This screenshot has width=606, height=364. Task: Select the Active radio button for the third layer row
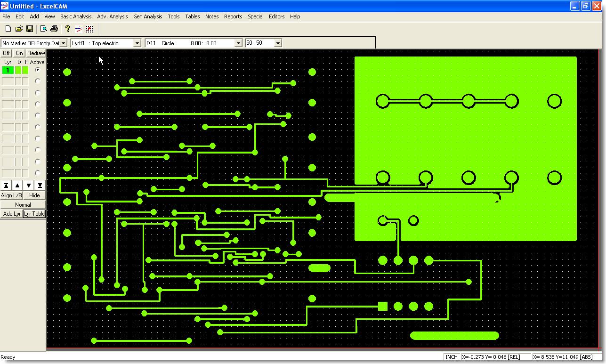coord(38,93)
